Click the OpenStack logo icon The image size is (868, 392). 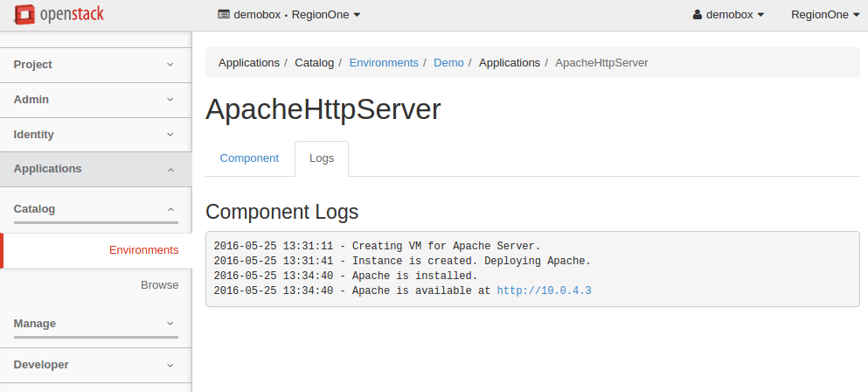click(24, 15)
